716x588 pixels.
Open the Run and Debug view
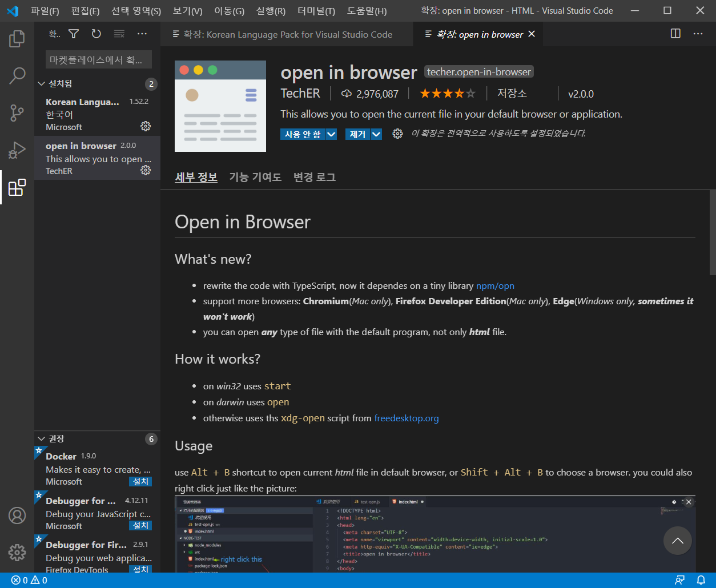tap(17, 150)
